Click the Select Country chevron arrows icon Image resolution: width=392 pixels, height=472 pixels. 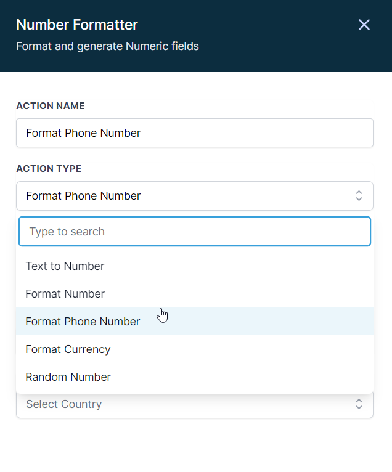click(x=359, y=404)
